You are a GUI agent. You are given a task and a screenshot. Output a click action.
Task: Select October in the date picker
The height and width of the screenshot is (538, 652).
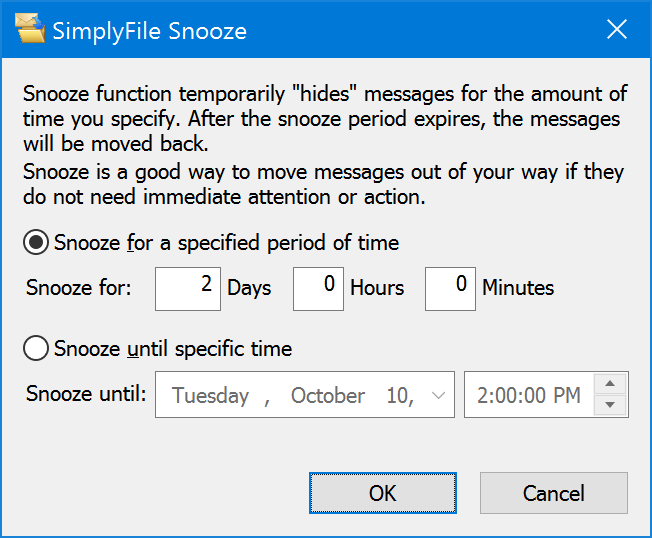point(328,395)
